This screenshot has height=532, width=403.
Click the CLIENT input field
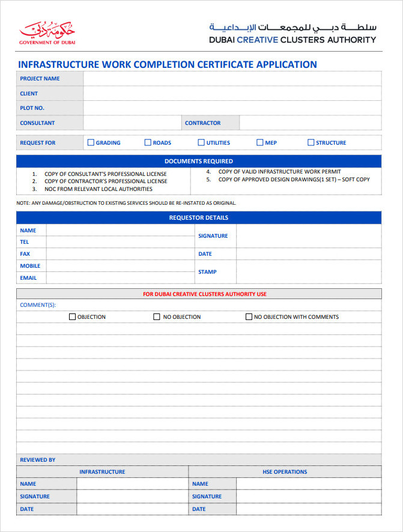click(x=232, y=93)
